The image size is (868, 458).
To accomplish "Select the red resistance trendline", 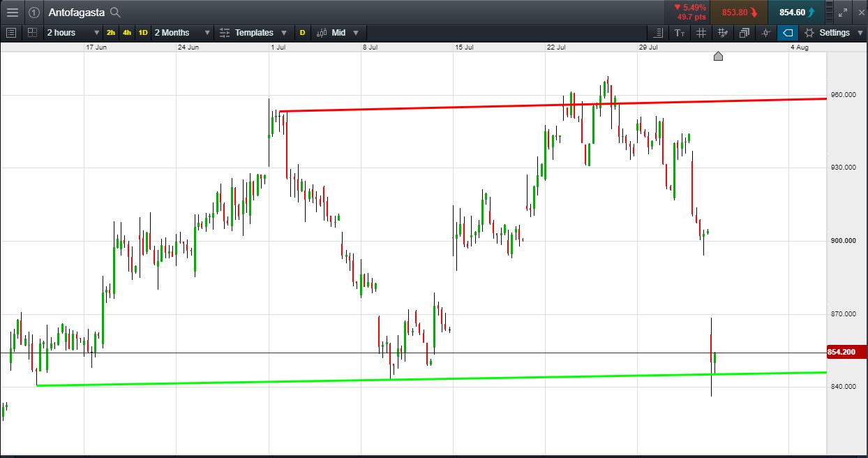I will [553, 105].
